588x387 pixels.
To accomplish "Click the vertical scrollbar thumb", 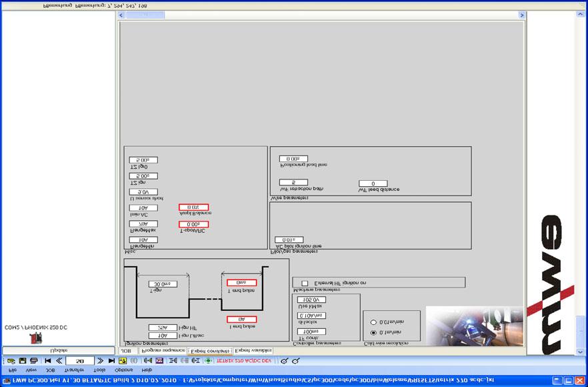I will (x=580, y=332).
